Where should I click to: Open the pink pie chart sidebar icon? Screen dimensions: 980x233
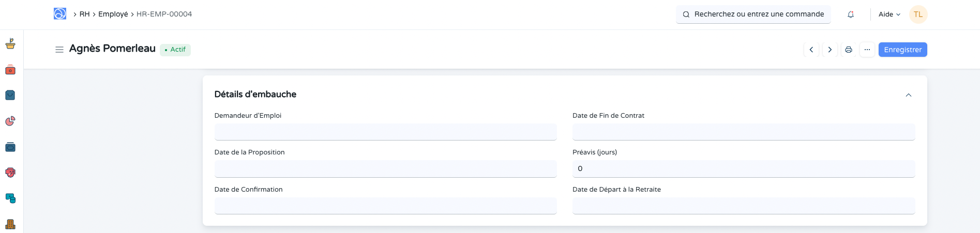[x=10, y=121]
